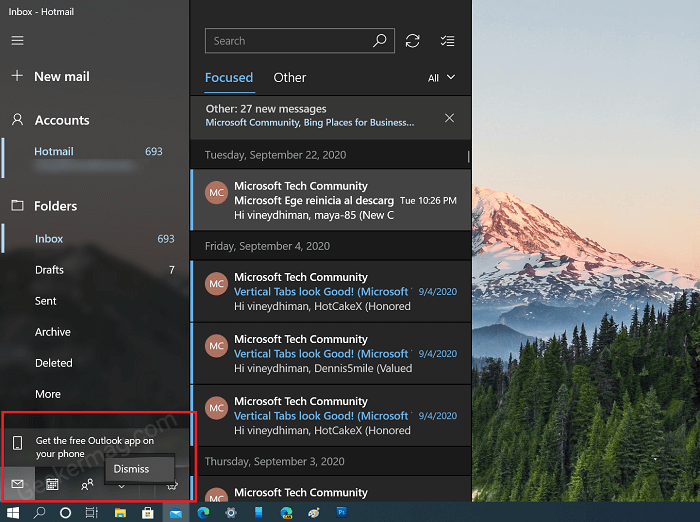Open taskbar search magnifier
Screen dimensions: 700x522
click(39, 513)
